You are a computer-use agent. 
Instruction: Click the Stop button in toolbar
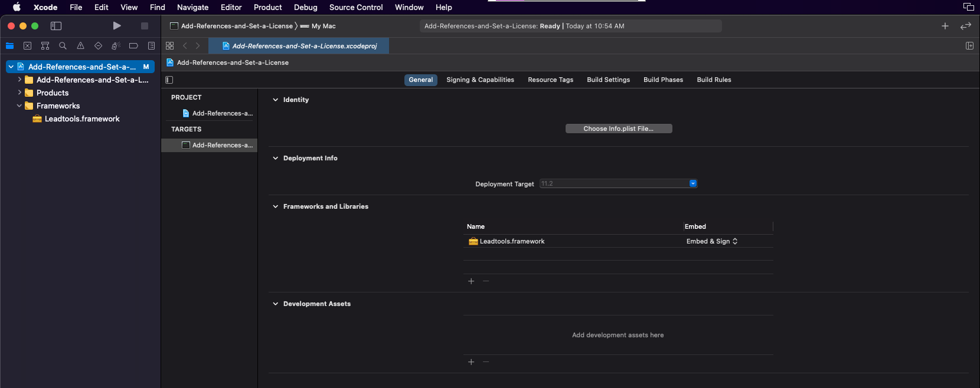[144, 26]
